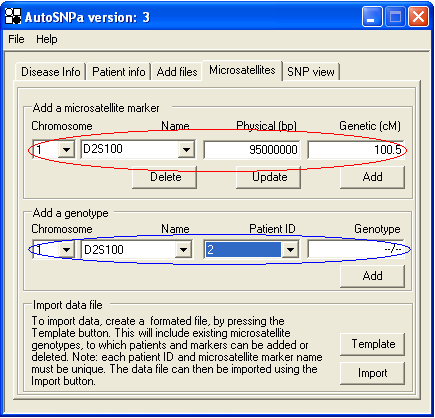Maximize the AutoSNPa window
Image resolution: width=435 pixels, height=418 pixels.
(x=395, y=16)
